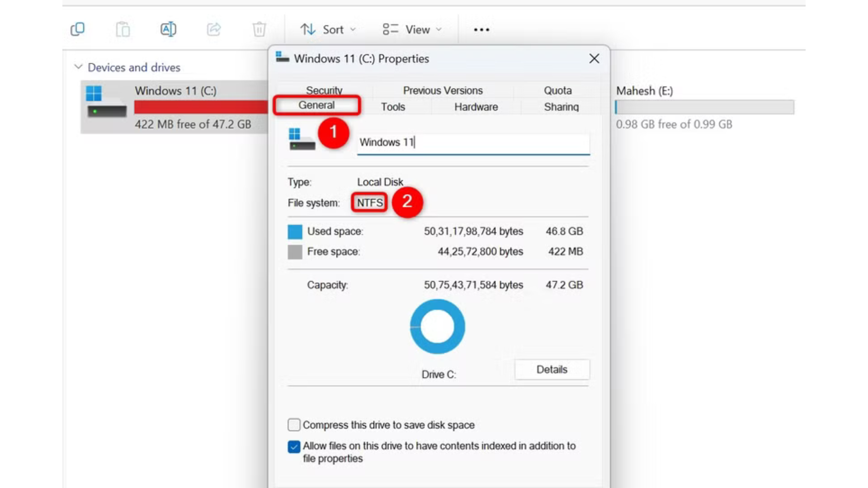The height and width of the screenshot is (488, 868).
Task: Click the Drive C: label under the chart
Action: click(439, 375)
